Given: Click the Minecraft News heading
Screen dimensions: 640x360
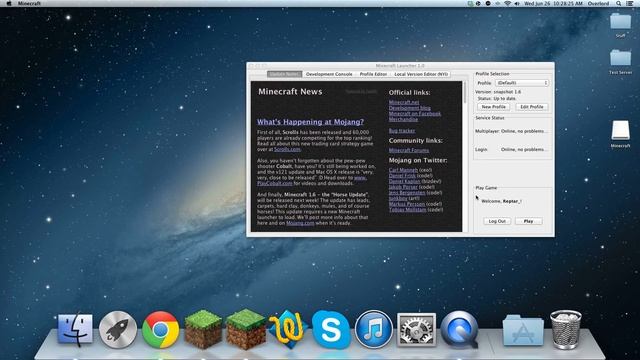Looking at the screenshot, I should (290, 92).
